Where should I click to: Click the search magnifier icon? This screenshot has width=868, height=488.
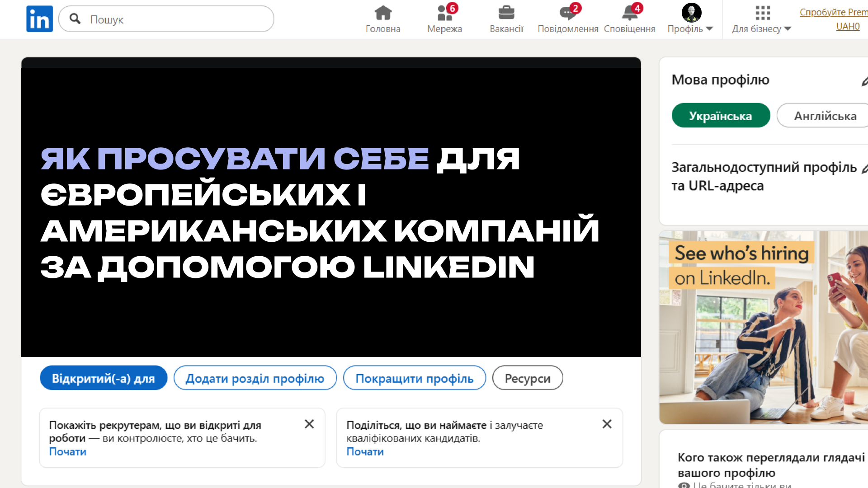75,19
